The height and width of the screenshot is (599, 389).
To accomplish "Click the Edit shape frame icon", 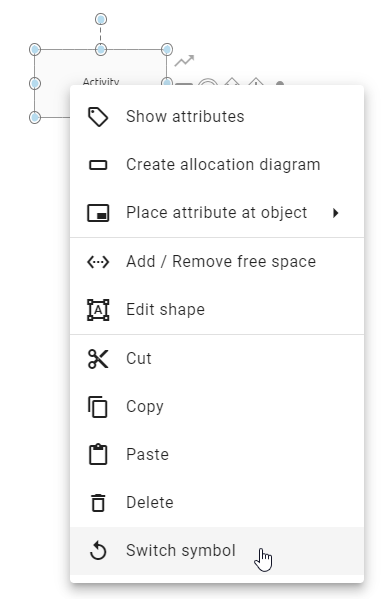I will point(98,310).
